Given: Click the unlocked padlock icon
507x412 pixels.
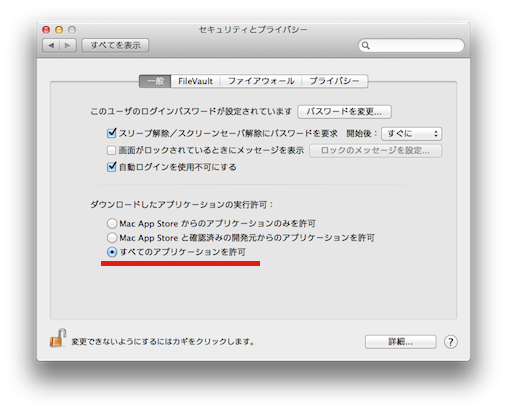Looking at the screenshot, I should click(x=58, y=338).
